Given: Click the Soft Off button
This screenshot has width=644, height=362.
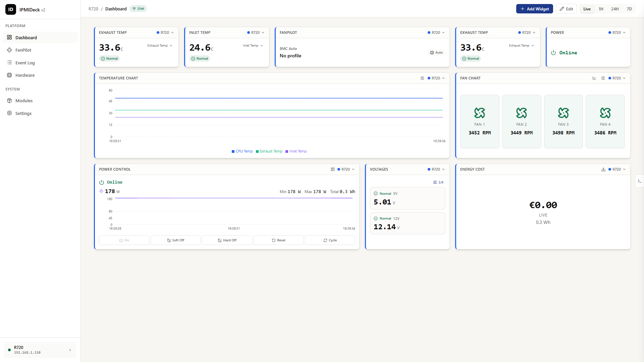Looking at the screenshot, I should click(175, 240).
